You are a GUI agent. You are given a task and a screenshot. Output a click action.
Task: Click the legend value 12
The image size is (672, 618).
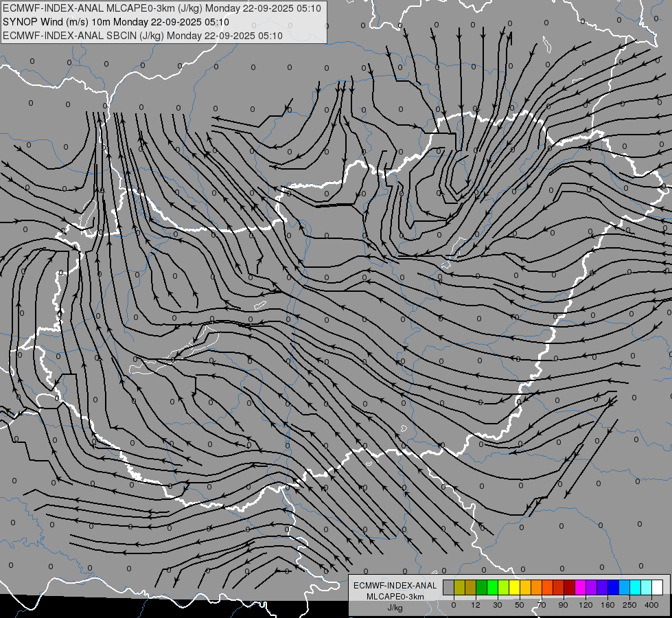pos(476,605)
